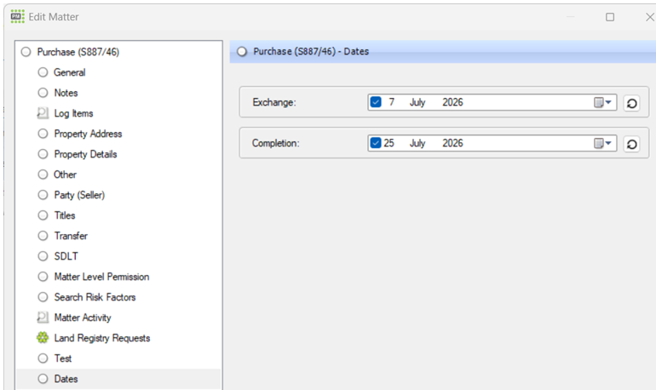This screenshot has width=656, height=390.
Task: Click circle icon beside General
Action: (43, 72)
